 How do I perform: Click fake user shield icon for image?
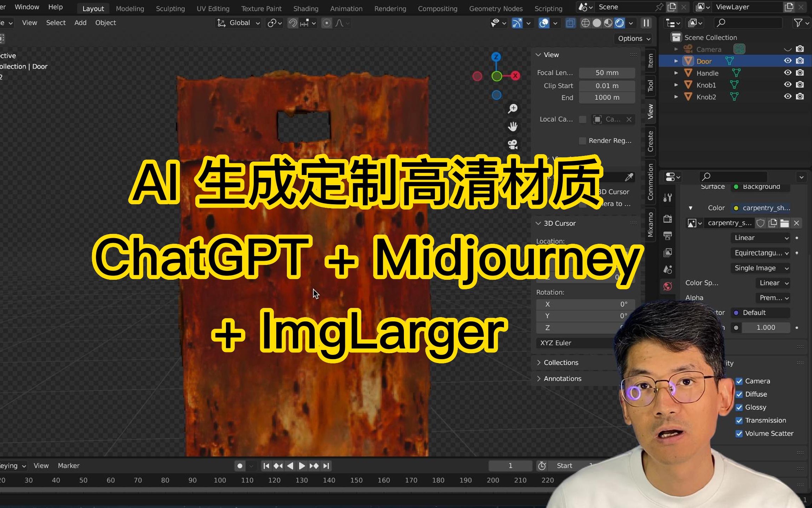click(761, 223)
